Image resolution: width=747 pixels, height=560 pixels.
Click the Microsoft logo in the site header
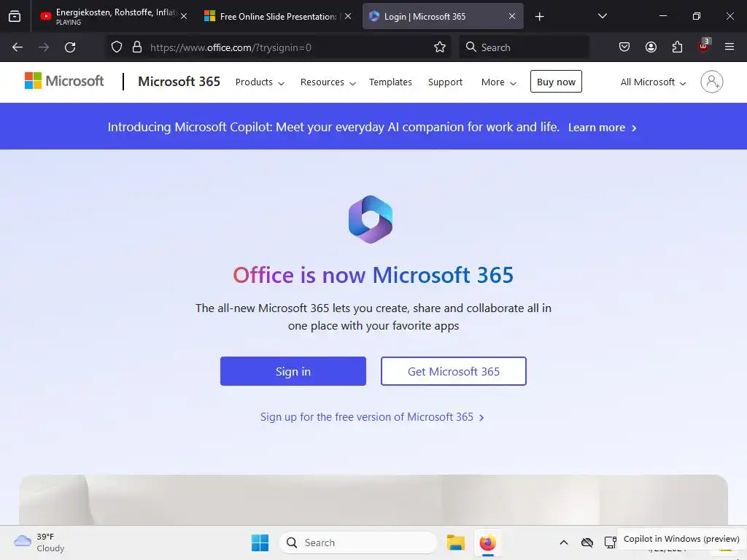tap(64, 81)
